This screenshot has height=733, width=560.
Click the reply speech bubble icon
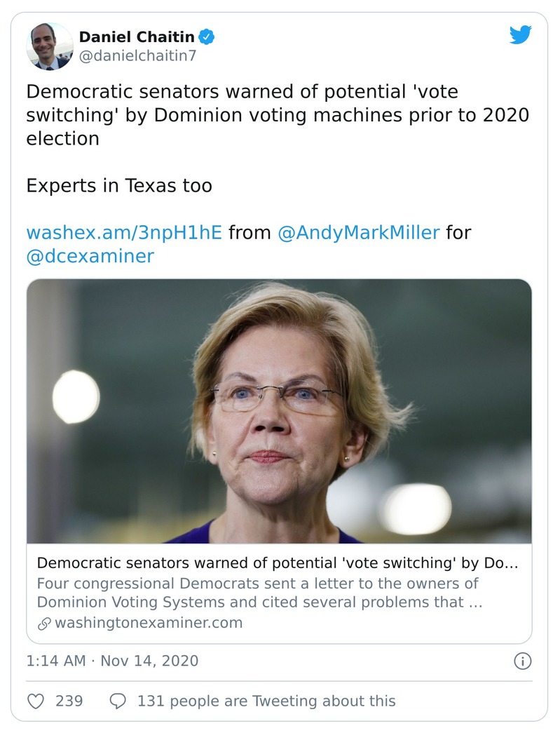[x=118, y=701]
